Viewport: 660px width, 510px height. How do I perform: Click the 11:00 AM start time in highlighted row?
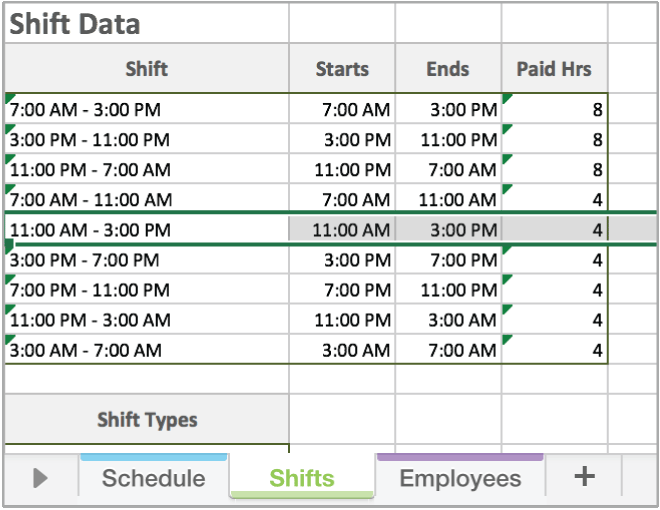[342, 230]
